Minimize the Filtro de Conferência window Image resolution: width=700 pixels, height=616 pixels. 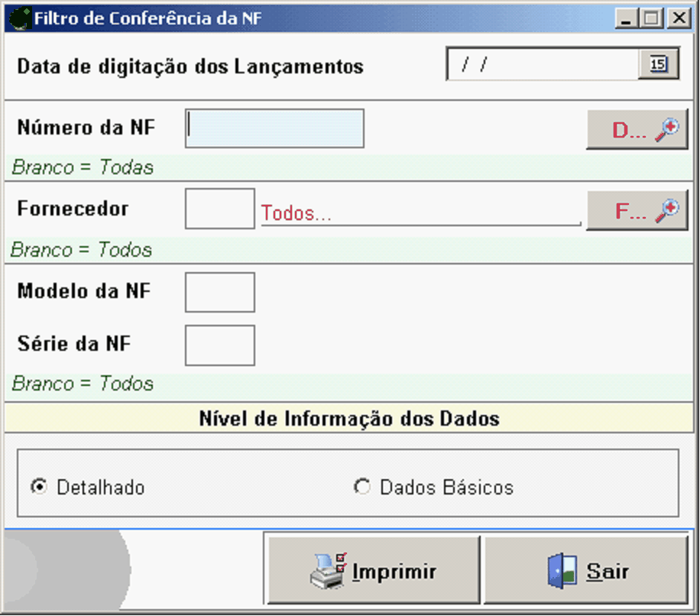pos(627,18)
